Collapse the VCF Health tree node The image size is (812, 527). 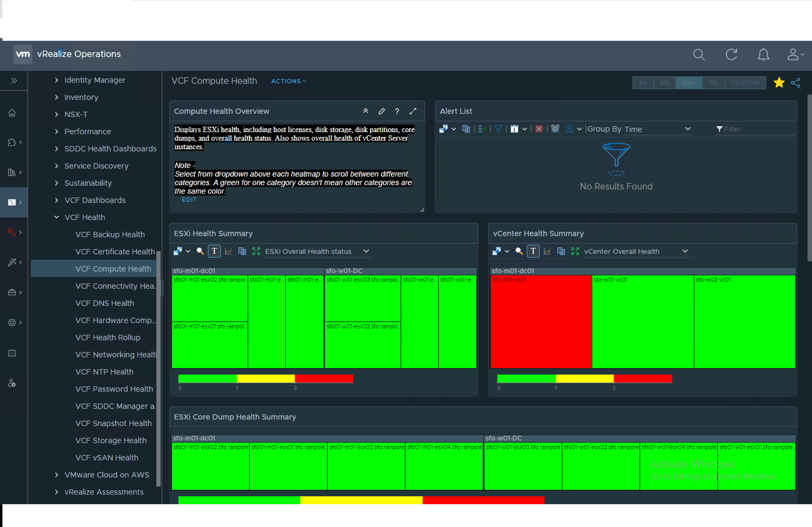coord(57,217)
